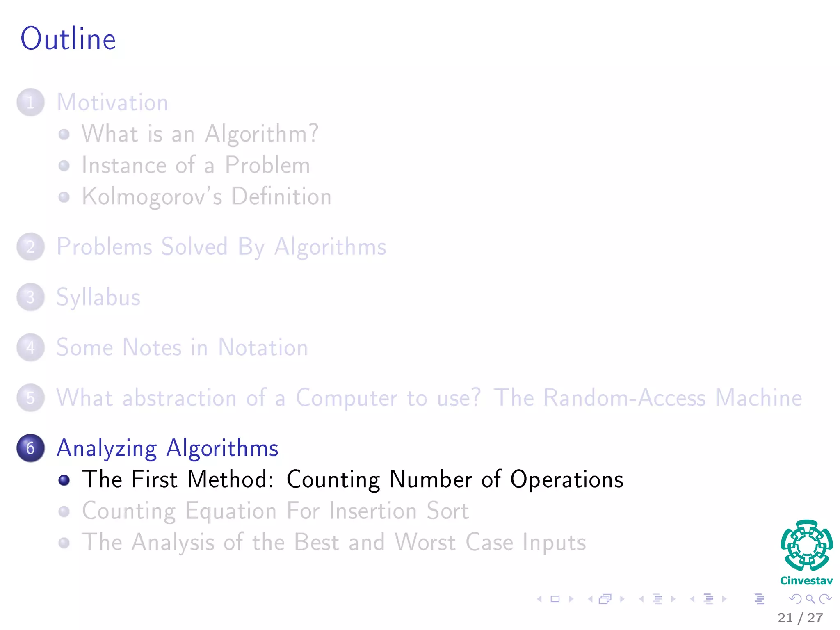Open The First Method subsection link

coord(353,479)
